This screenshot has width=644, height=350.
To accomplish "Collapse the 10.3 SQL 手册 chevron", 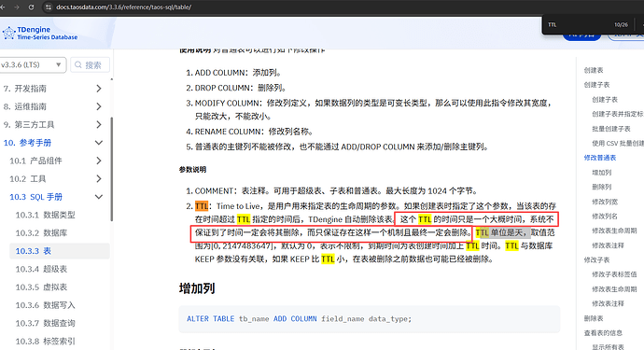I will coord(99,197).
